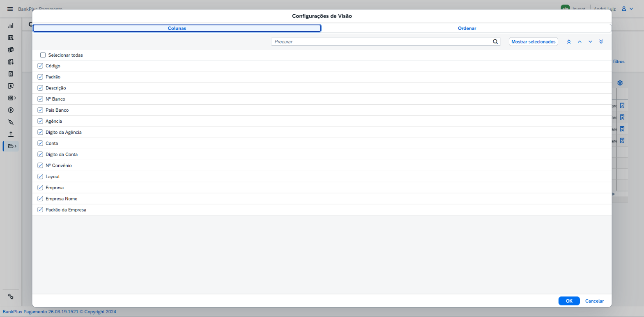
Task: Open the hamburger navigation menu
Action: pyautogui.click(x=10, y=9)
